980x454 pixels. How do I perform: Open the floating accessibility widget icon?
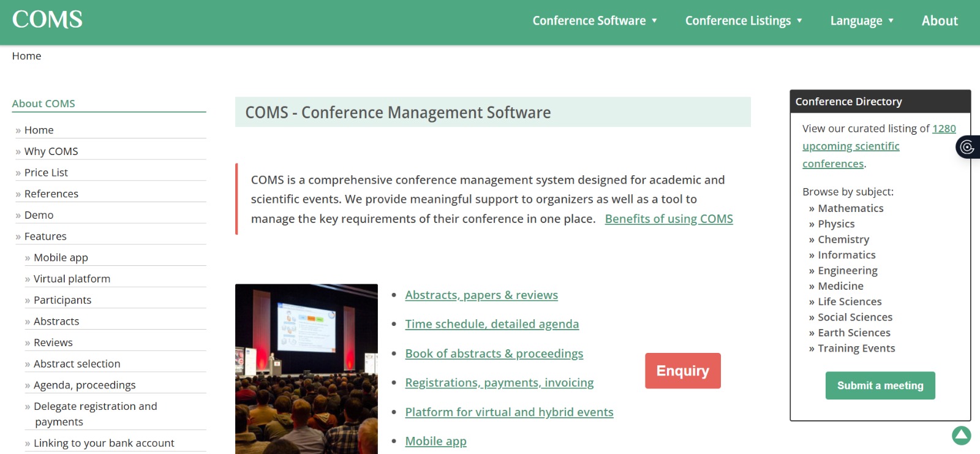pyautogui.click(x=968, y=147)
